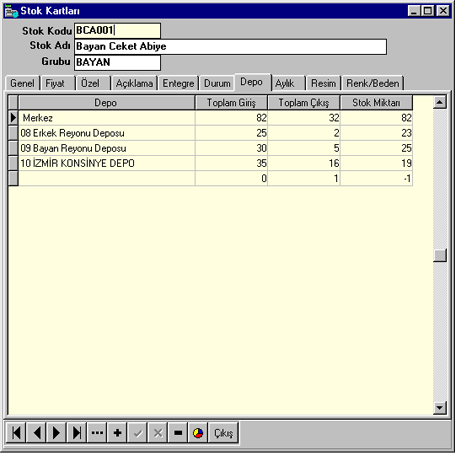Switch to the Genel tab
455x453 pixels.
(22, 83)
